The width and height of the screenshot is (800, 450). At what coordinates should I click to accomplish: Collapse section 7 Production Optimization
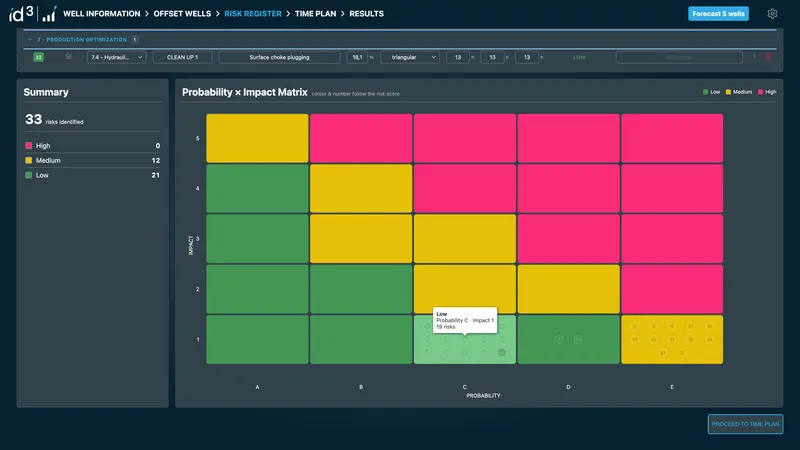pos(30,39)
